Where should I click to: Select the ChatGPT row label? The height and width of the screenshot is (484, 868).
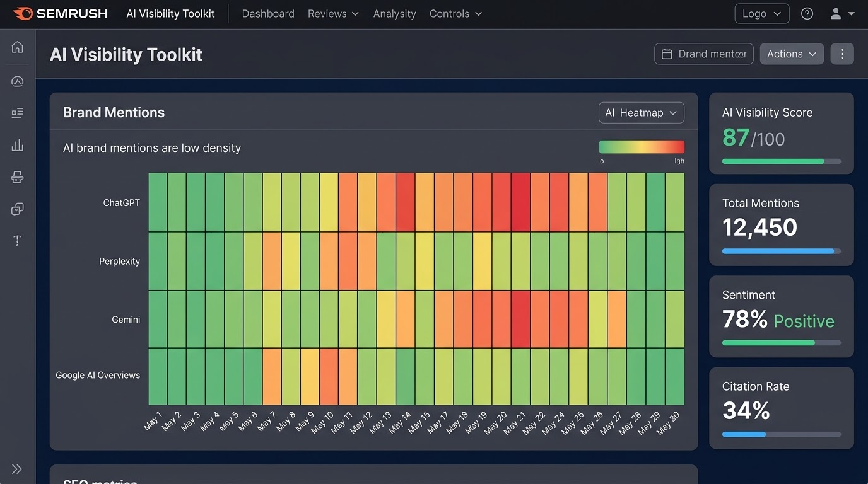tap(122, 203)
